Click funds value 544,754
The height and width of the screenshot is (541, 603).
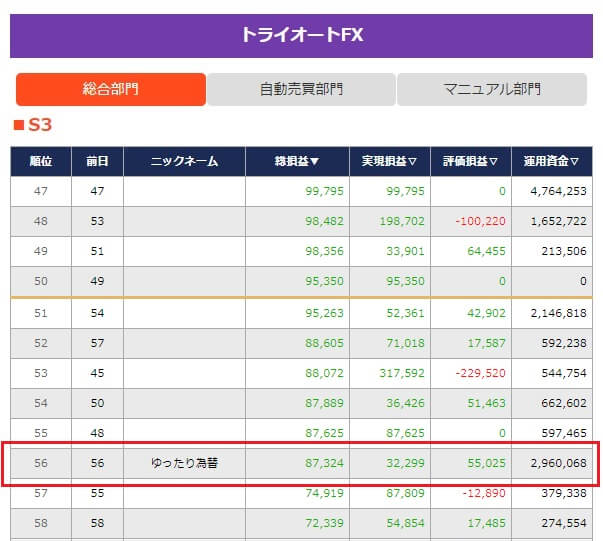click(564, 373)
